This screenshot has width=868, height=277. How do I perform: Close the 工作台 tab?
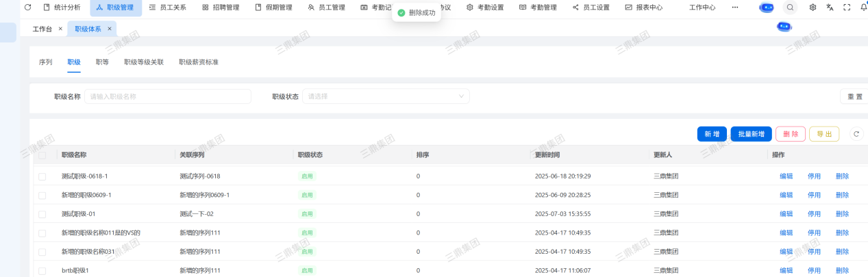60,29
